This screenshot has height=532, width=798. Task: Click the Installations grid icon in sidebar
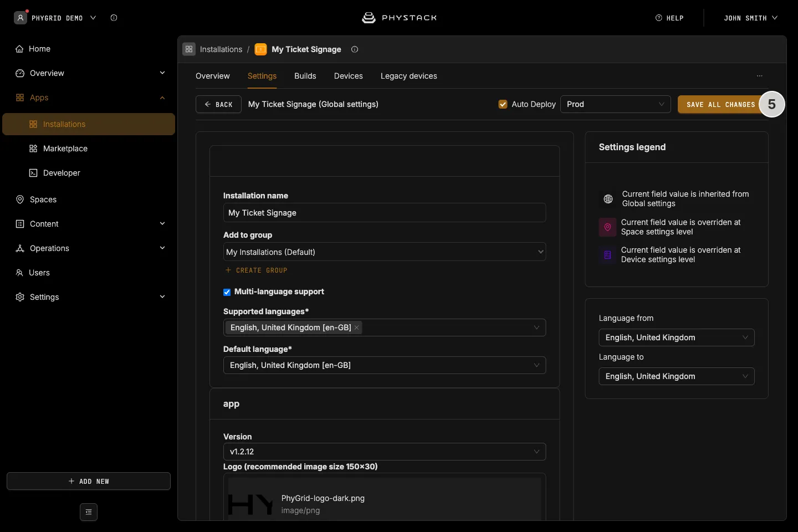click(33, 124)
